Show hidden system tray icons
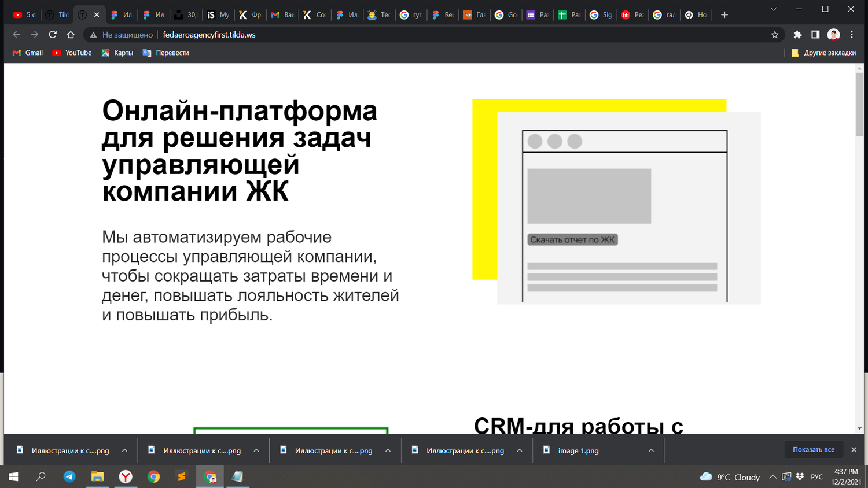Image resolution: width=868 pixels, height=488 pixels. pyautogui.click(x=773, y=477)
